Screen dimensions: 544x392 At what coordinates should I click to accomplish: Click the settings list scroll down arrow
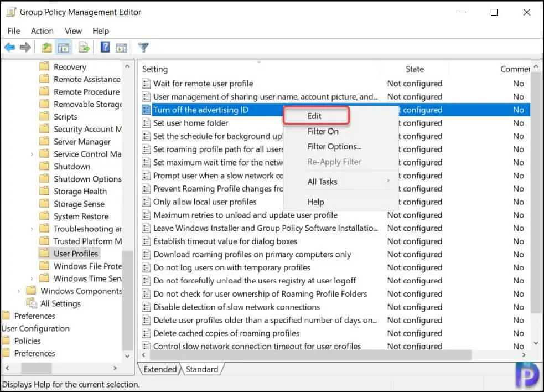point(536,343)
